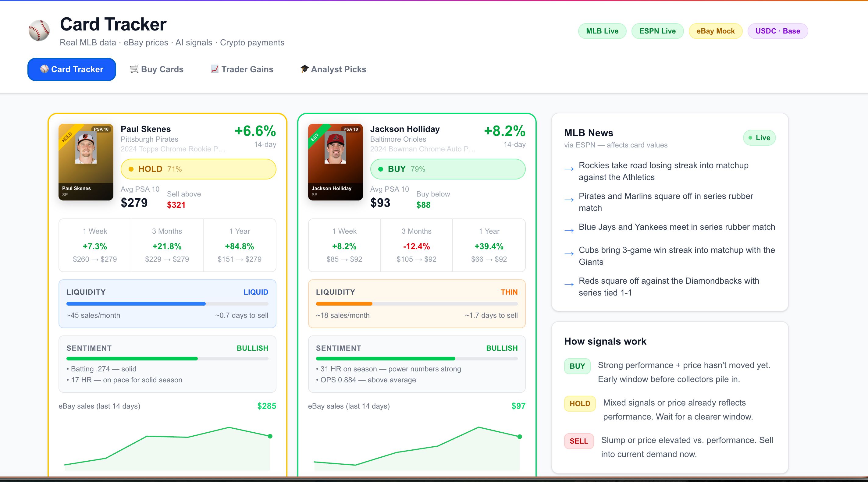Click the baseball logo beside Card Tracker title
This screenshot has width=868, height=482.
coord(39,31)
